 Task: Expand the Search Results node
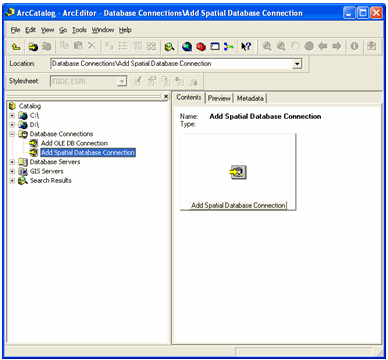(12, 181)
